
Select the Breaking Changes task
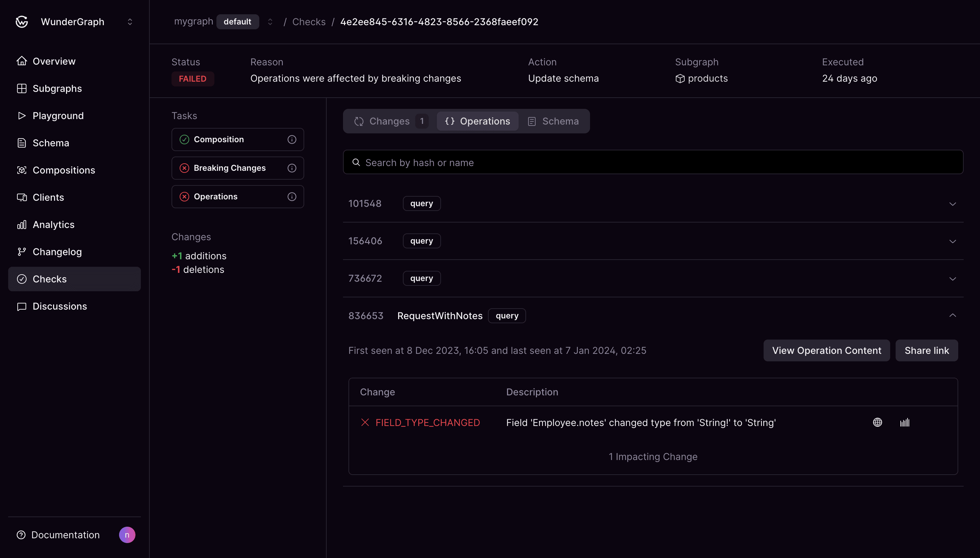point(238,168)
